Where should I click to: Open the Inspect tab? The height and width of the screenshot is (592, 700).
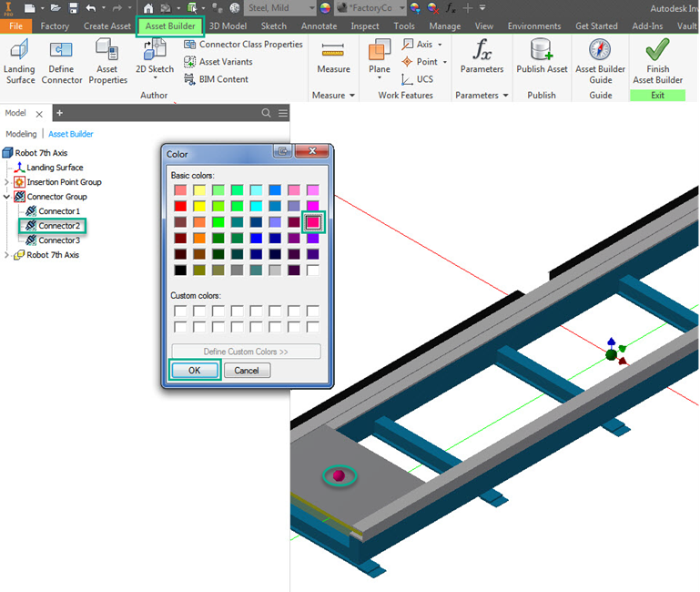pos(365,26)
